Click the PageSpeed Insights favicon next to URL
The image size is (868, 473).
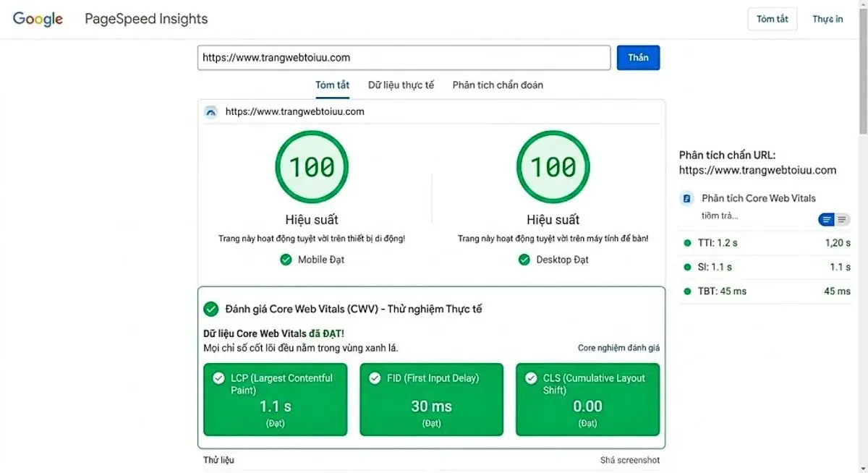point(211,111)
